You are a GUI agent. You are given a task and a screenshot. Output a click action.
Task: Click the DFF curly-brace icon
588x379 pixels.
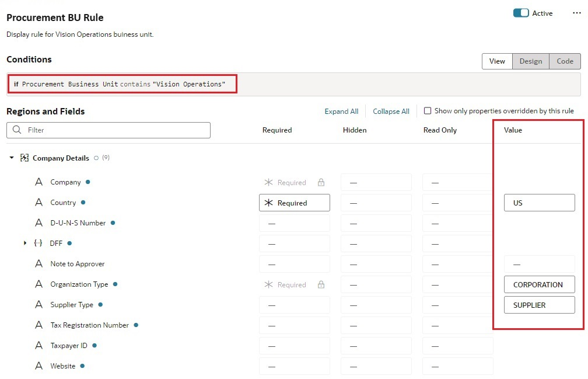point(38,243)
